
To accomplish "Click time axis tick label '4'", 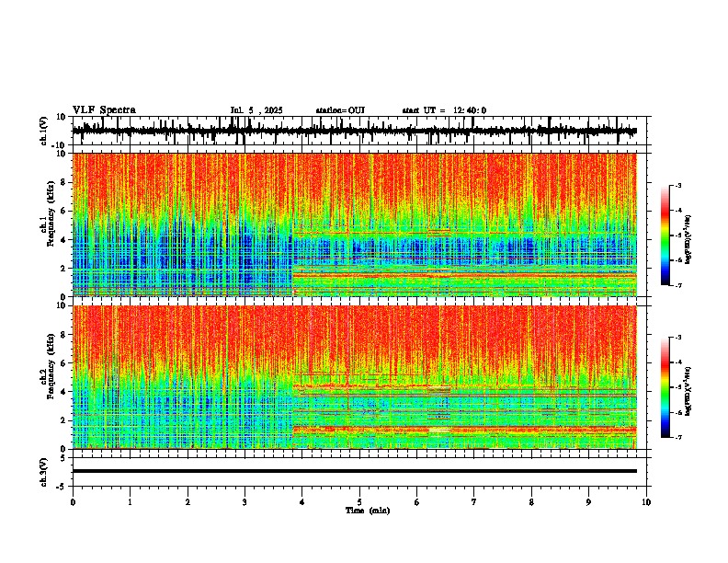I will pos(302,502).
